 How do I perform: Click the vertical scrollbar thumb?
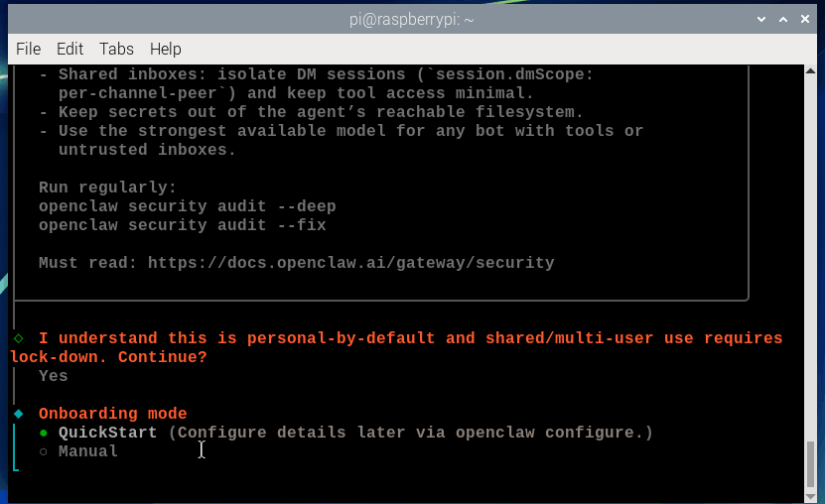click(811, 464)
